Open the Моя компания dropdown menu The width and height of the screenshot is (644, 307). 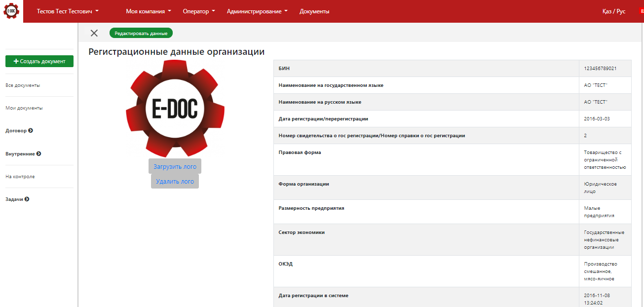click(x=149, y=11)
